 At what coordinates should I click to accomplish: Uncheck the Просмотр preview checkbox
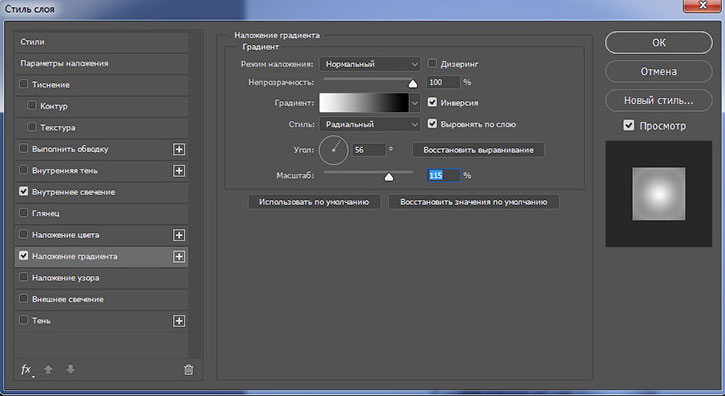click(629, 125)
